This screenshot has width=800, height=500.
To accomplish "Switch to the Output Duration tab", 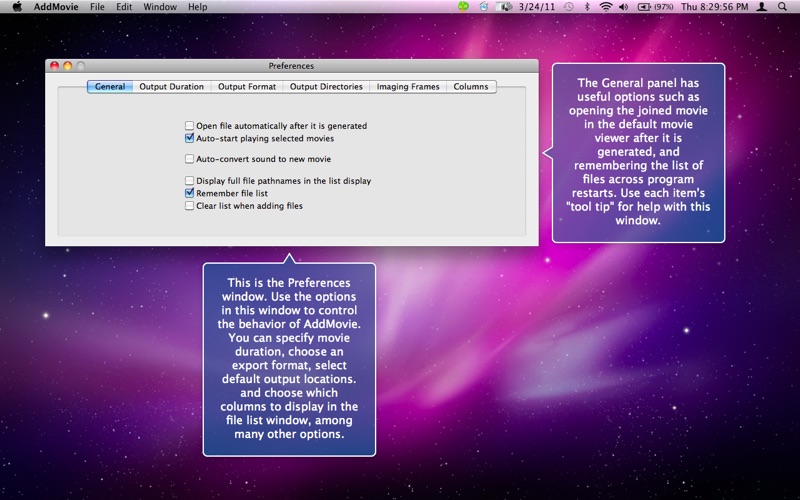I will click(171, 87).
